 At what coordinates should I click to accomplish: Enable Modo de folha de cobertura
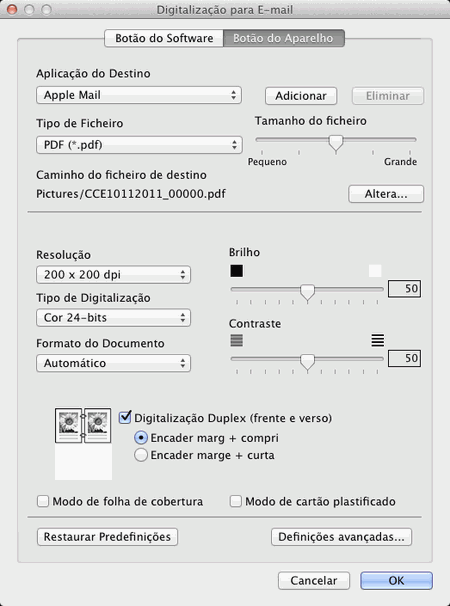click(x=43, y=501)
